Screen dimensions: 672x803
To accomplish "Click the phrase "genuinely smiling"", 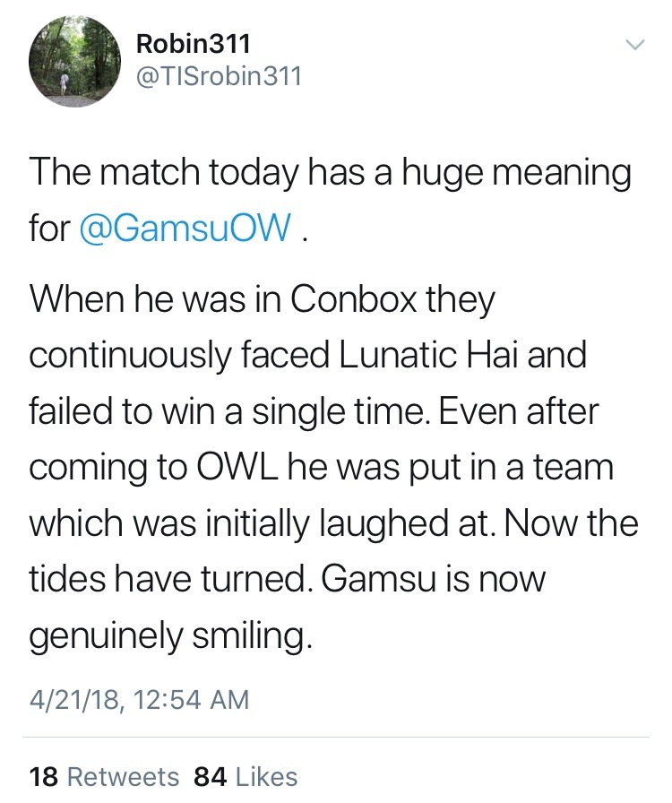I will tap(170, 636).
